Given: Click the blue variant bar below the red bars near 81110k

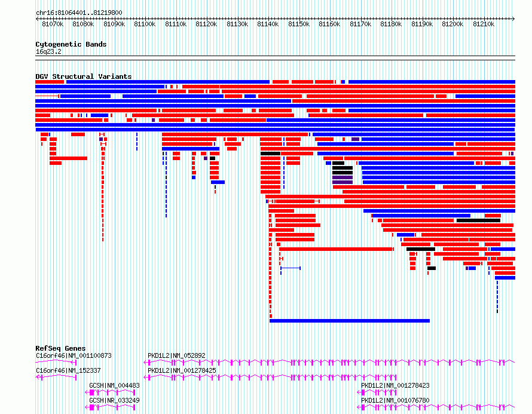Looking at the screenshot, I should 191,149.
